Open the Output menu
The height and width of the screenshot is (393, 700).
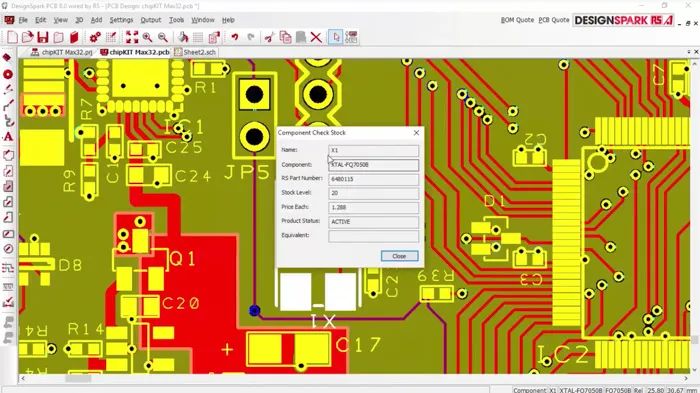(x=151, y=20)
